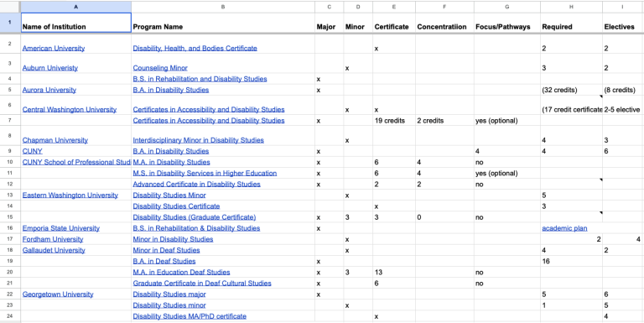This screenshot has height=323, width=644.
Task: Open the Auburn Univeristy link
Action: [49, 68]
